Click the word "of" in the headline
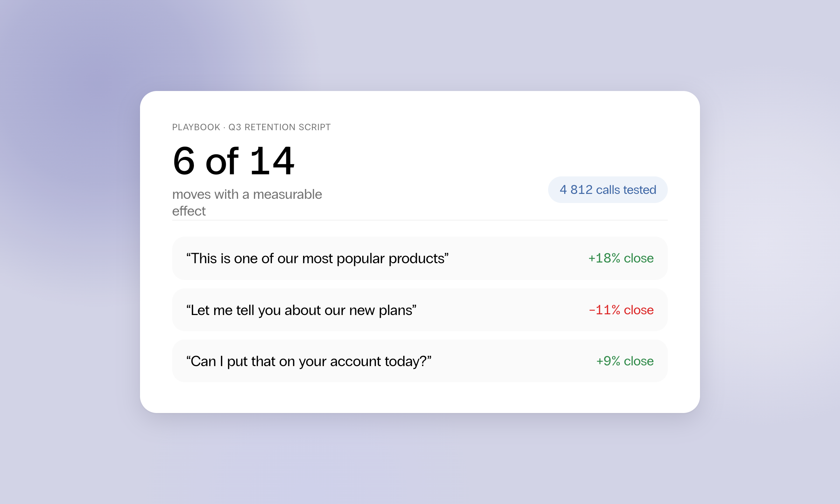 point(222,161)
